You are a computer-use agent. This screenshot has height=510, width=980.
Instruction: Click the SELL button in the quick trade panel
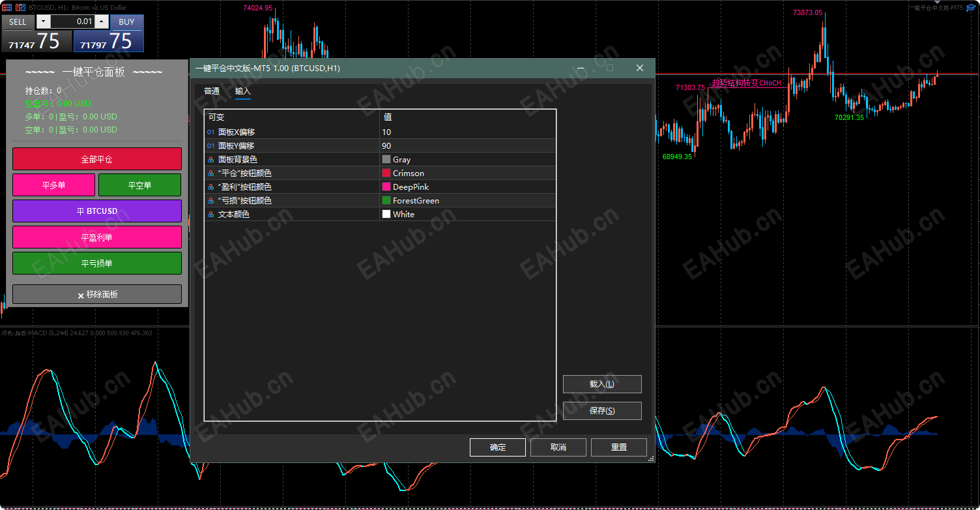(x=18, y=22)
